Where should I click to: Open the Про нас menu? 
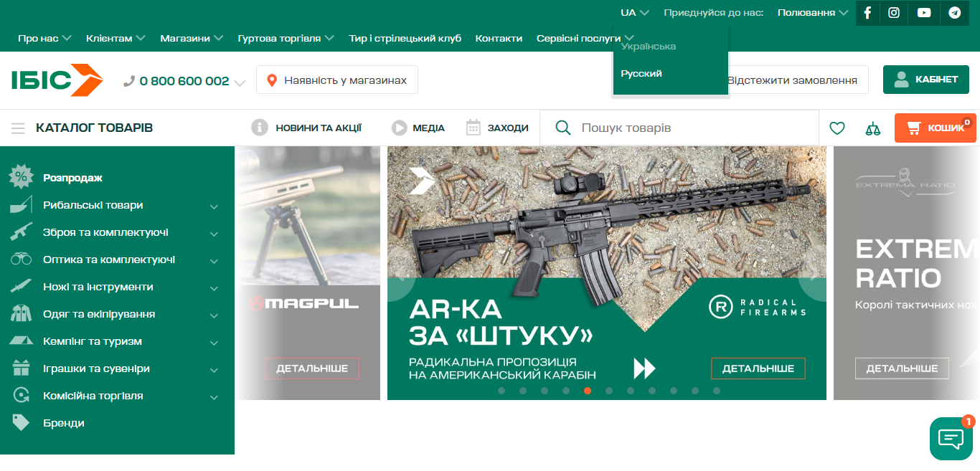tap(45, 38)
